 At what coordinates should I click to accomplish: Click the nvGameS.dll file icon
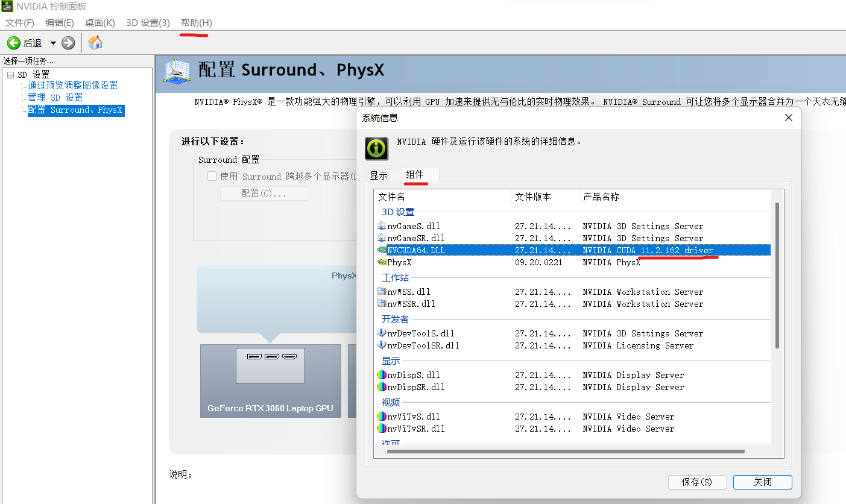click(382, 226)
